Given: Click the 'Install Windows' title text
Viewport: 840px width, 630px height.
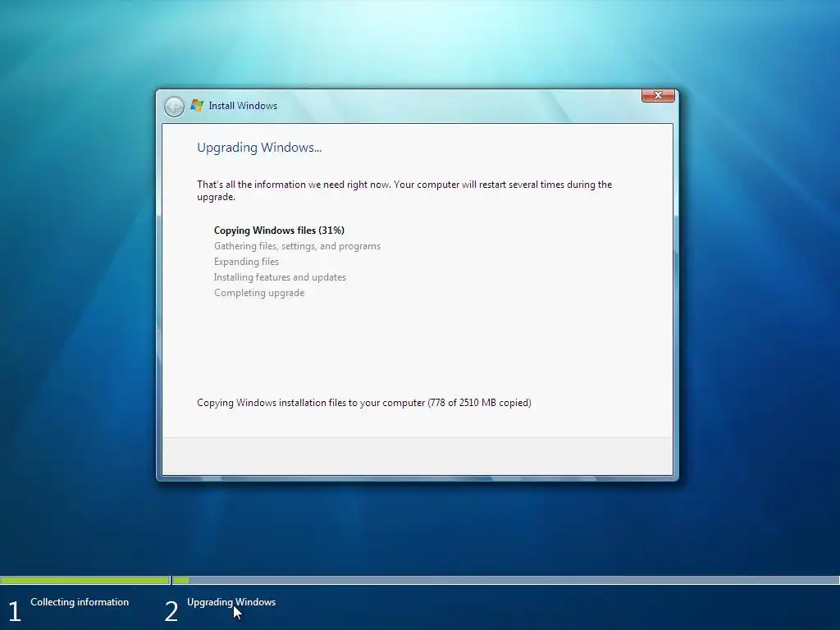Looking at the screenshot, I should tap(243, 106).
